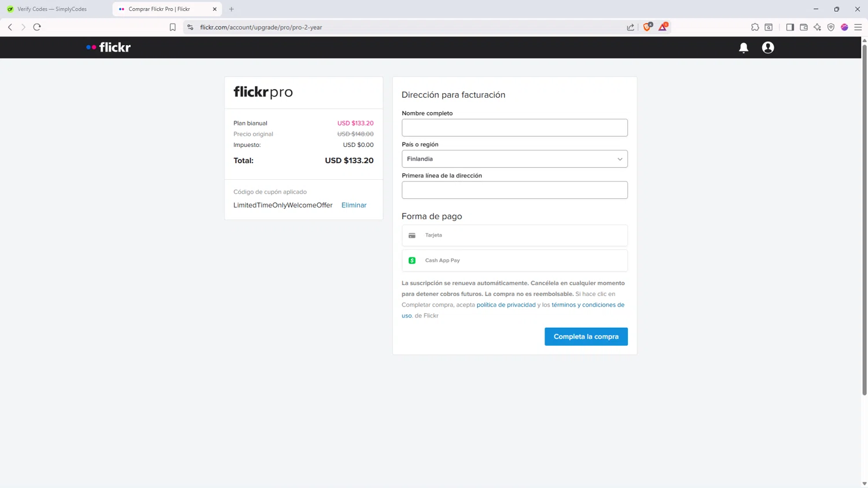
Task: Click the Total USD $133.20 amount
Action: 349,161
